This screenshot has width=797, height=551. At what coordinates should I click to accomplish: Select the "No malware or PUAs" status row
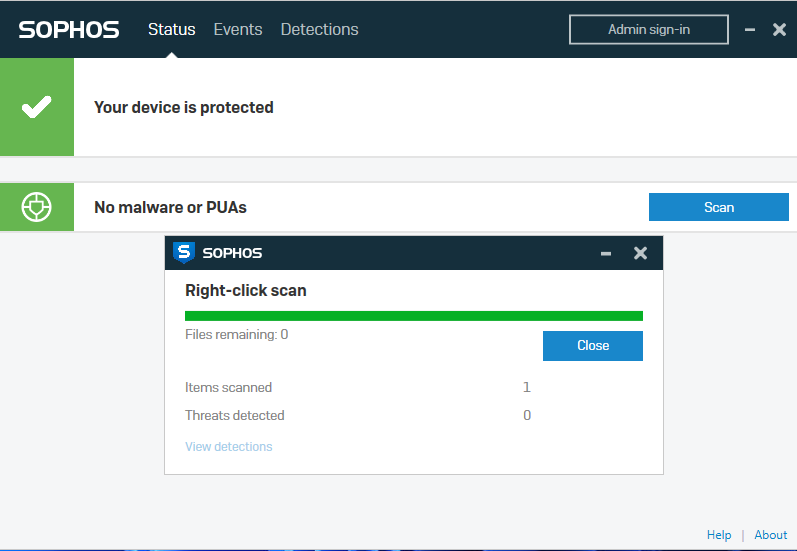170,207
